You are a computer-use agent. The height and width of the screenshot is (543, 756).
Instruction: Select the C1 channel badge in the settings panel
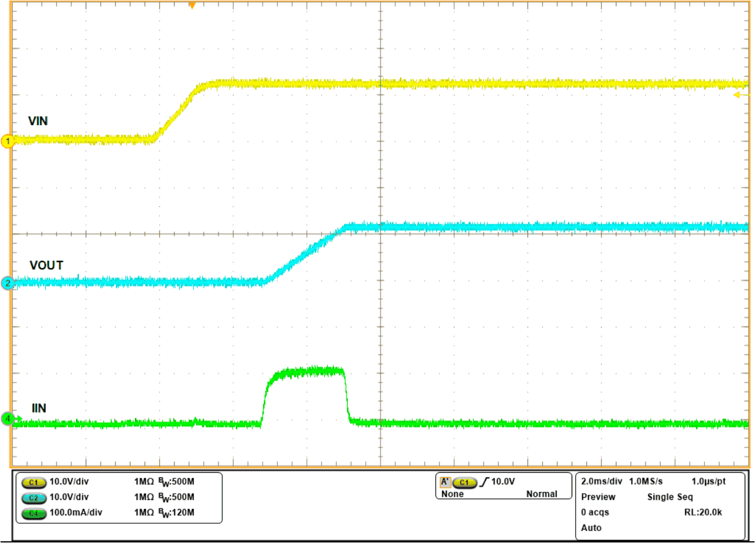33,482
